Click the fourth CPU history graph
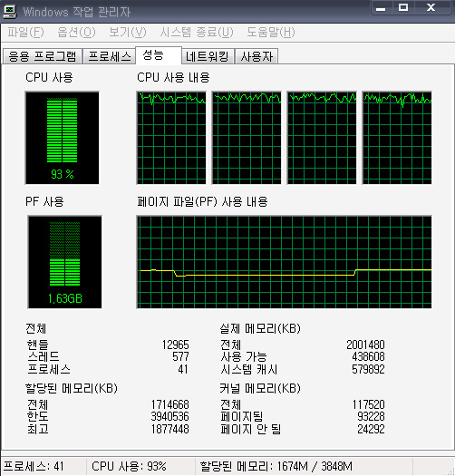This screenshot has height=476, width=455. click(397, 138)
